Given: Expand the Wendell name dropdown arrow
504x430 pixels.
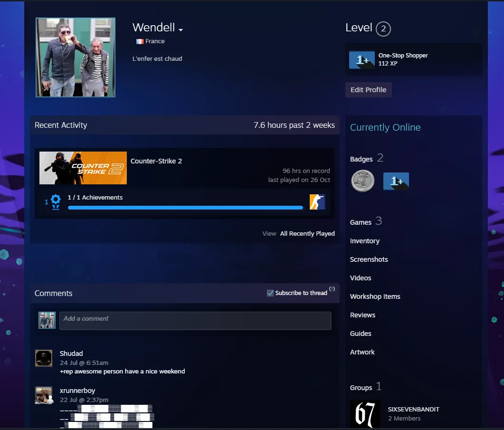Looking at the screenshot, I should [x=181, y=30].
